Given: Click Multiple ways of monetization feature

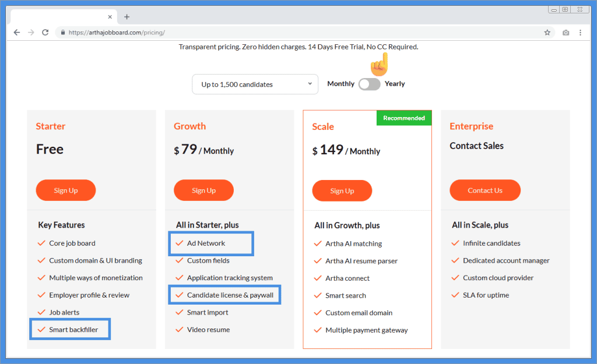Looking at the screenshot, I should (x=96, y=278).
